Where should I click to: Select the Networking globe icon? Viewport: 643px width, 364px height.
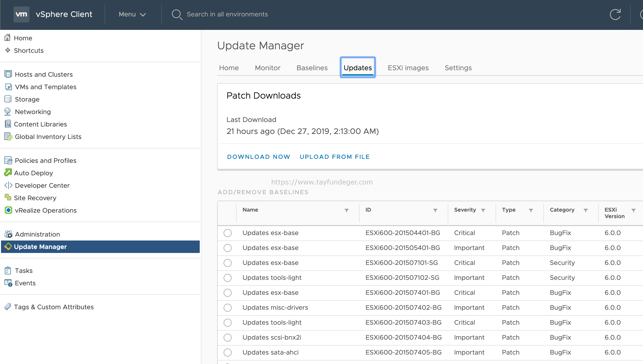[8, 112]
